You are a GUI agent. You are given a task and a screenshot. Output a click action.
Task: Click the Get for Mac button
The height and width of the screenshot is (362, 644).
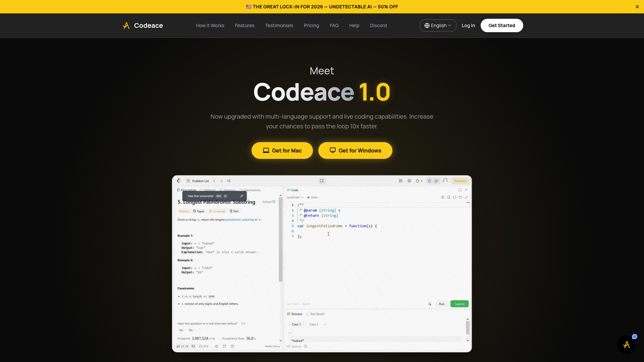tap(282, 150)
